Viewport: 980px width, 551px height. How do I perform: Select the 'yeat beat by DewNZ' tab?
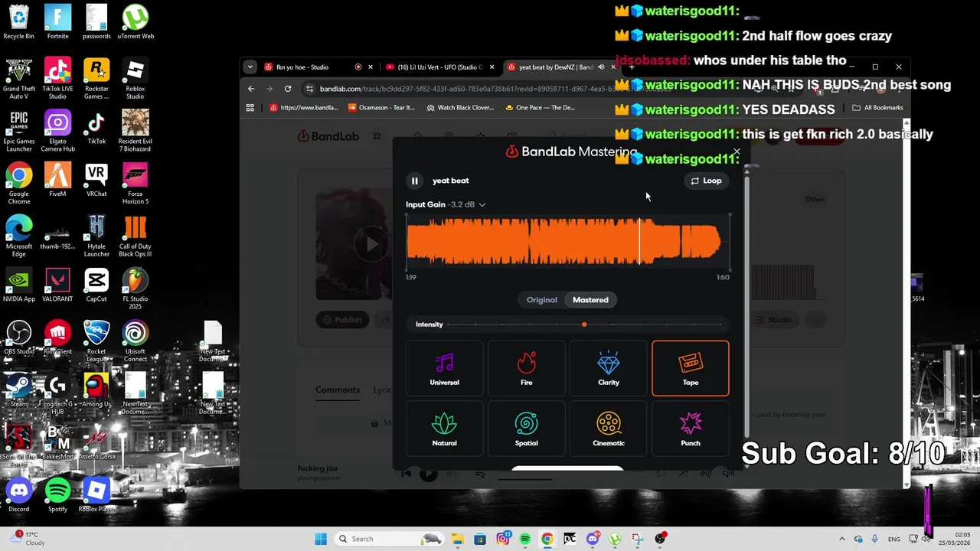(x=555, y=67)
